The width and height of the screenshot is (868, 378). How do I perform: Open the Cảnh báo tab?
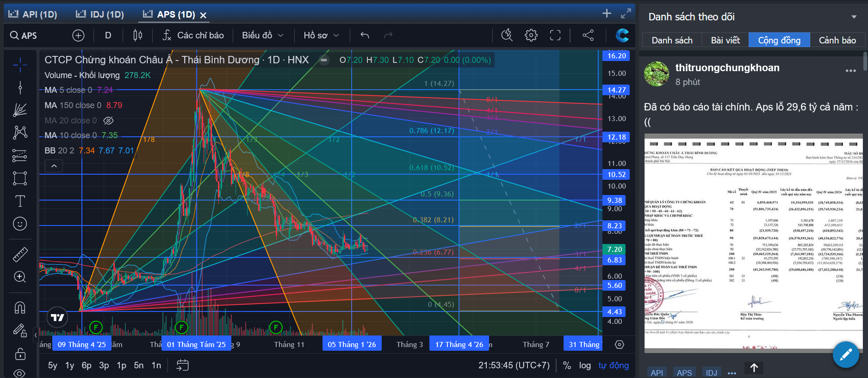pos(837,40)
